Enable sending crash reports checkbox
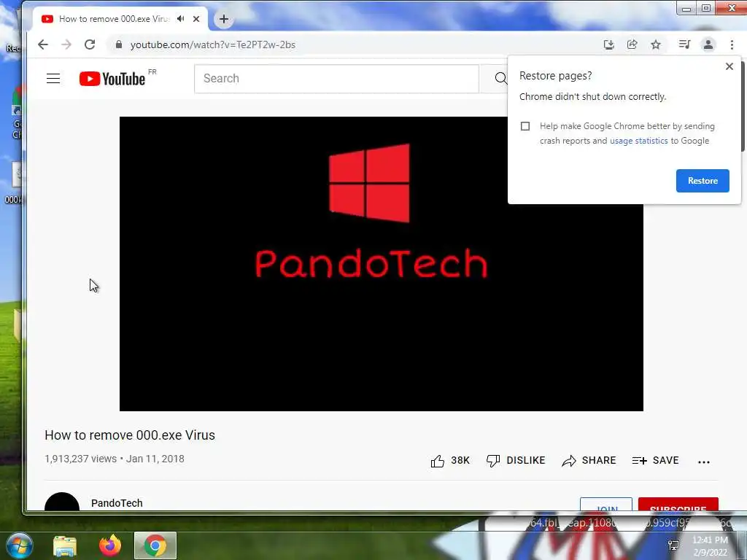 click(525, 126)
